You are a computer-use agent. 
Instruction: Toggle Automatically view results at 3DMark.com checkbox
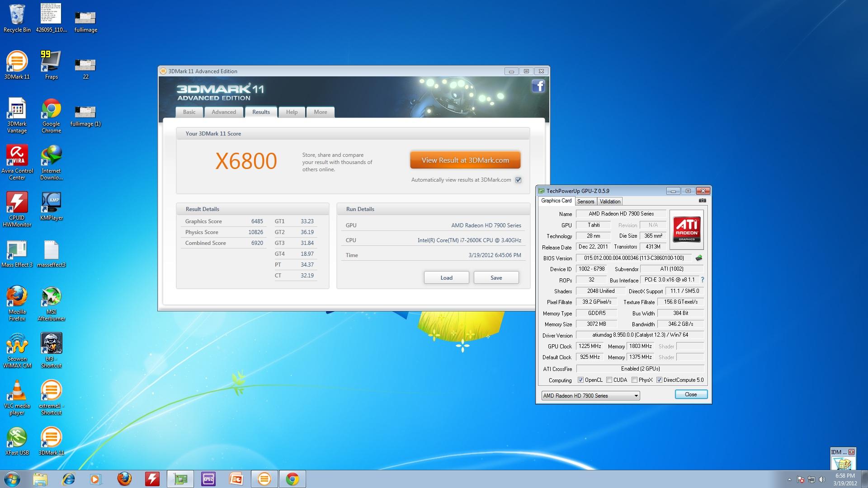click(x=519, y=180)
